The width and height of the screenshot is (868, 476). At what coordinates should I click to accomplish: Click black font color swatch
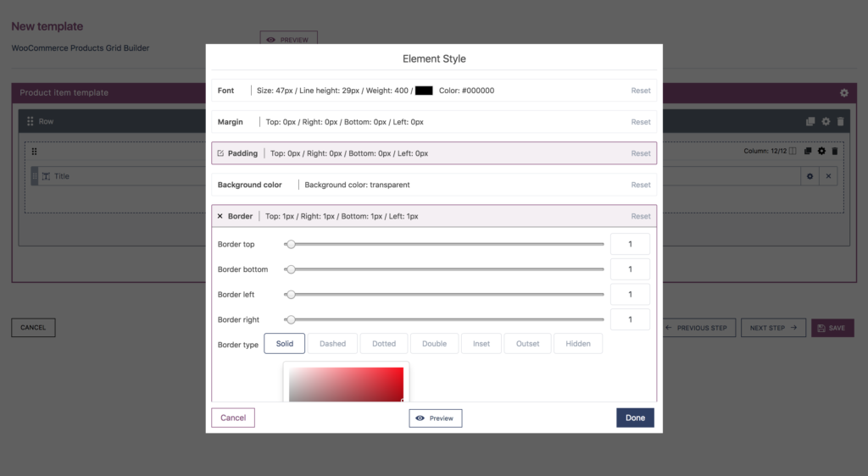tap(424, 91)
